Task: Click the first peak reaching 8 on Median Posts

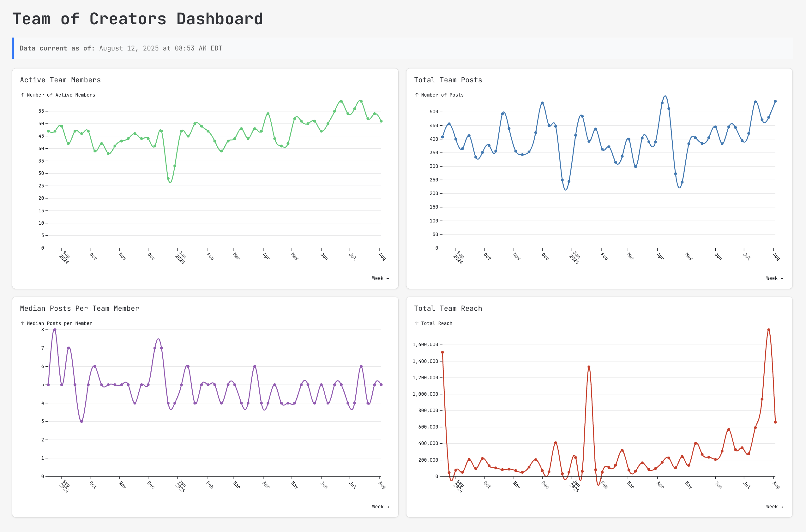Action: tap(54, 329)
